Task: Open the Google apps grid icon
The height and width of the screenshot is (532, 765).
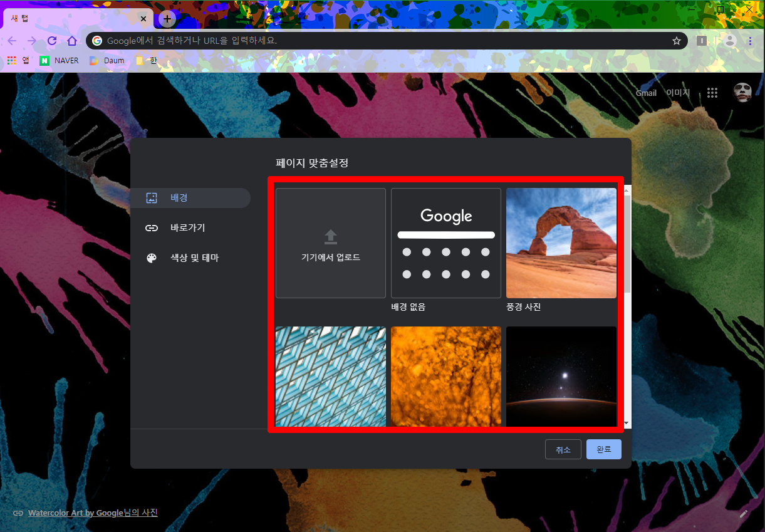Action: [x=712, y=93]
